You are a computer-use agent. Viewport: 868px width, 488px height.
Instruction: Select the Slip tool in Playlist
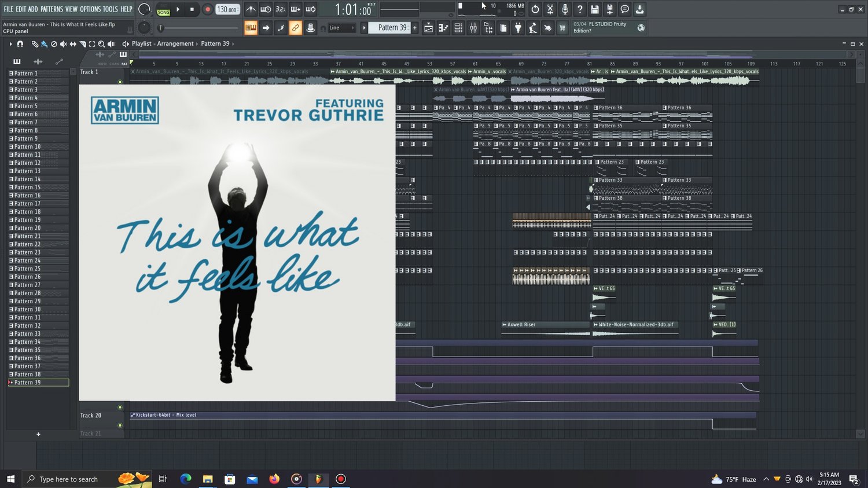pyautogui.click(x=73, y=44)
